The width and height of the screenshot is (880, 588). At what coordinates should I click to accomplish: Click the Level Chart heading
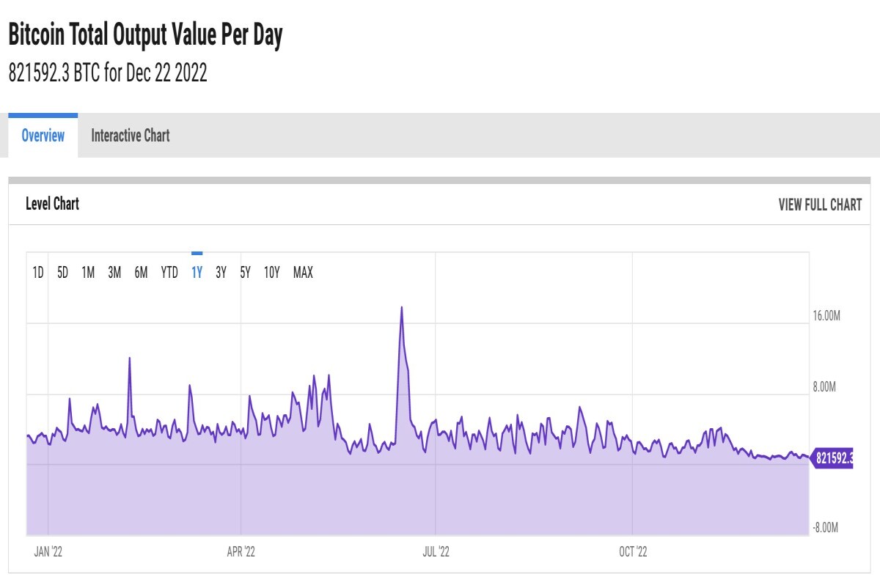[x=52, y=204]
